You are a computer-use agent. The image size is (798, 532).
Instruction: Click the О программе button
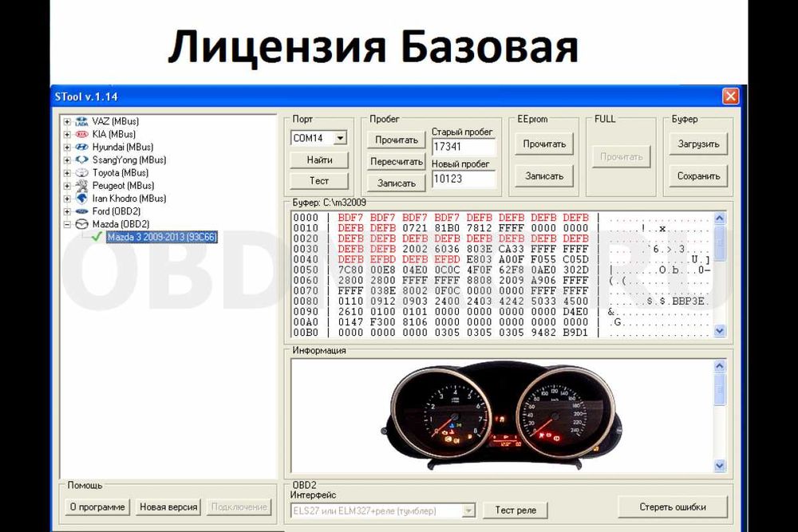click(x=97, y=507)
